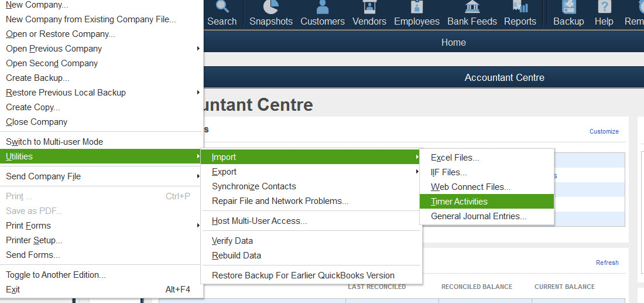The image size is (644, 303).
Task: Click the Vendors storefront icon
Action: tap(369, 8)
